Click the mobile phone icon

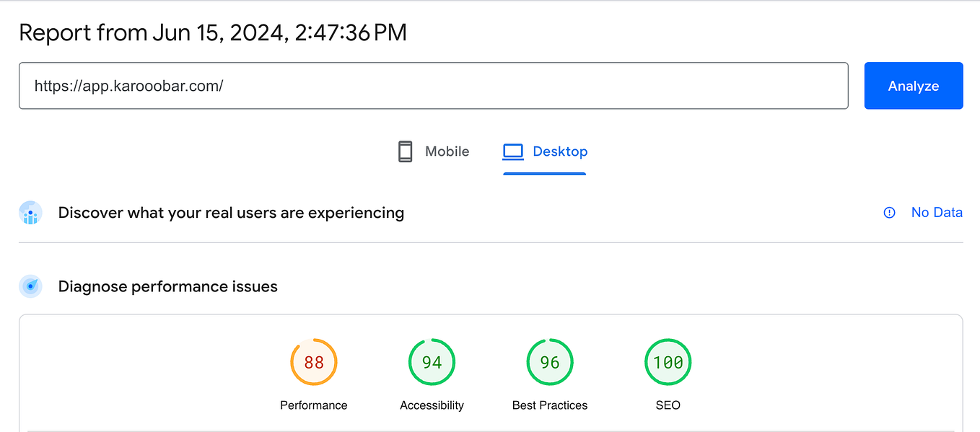(x=406, y=151)
